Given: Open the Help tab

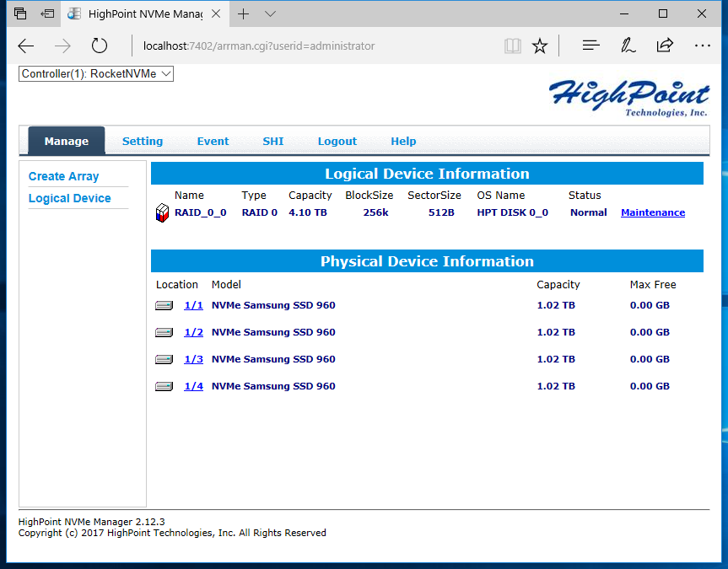Looking at the screenshot, I should point(403,141).
